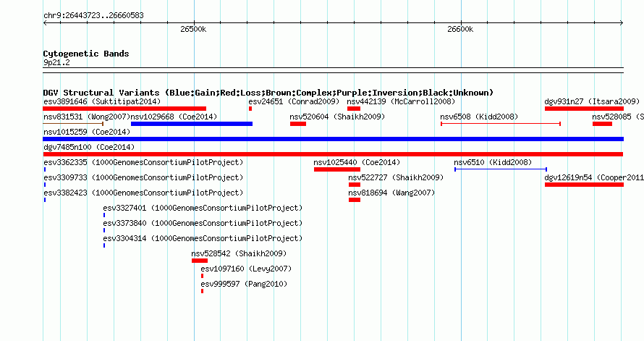Select the red nsv520604 loss bar

coord(298,124)
